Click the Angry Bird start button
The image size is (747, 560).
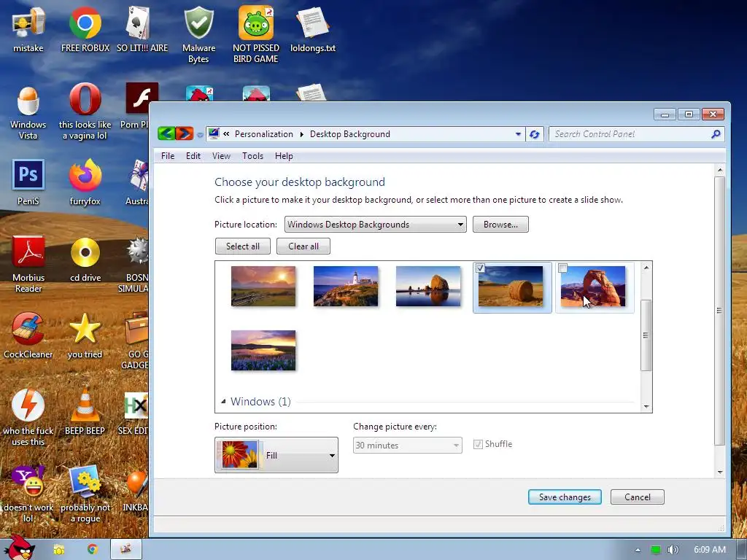click(19, 548)
